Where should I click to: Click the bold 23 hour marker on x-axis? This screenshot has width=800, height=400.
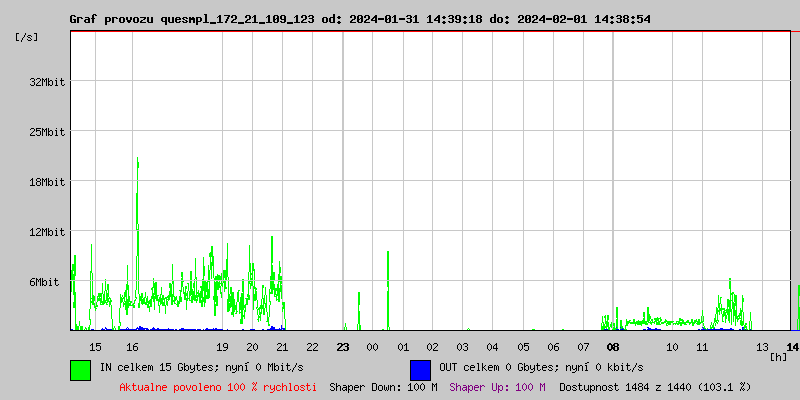[x=343, y=347]
